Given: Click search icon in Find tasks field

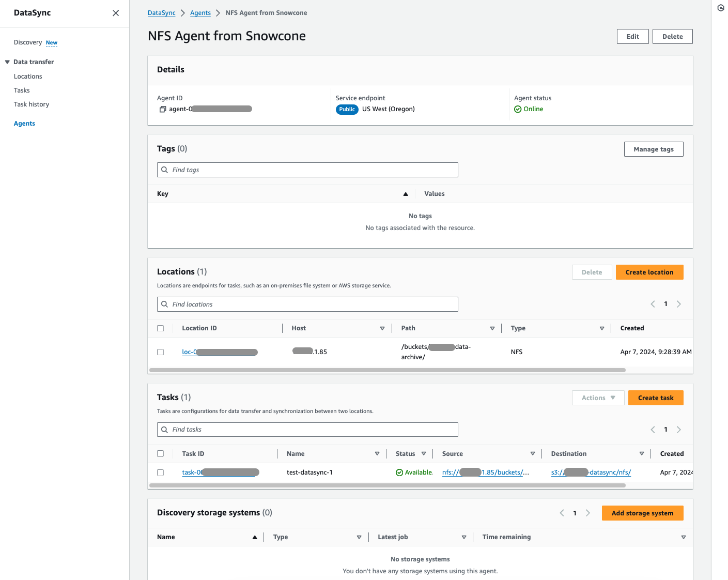Looking at the screenshot, I should pyautogui.click(x=165, y=430).
